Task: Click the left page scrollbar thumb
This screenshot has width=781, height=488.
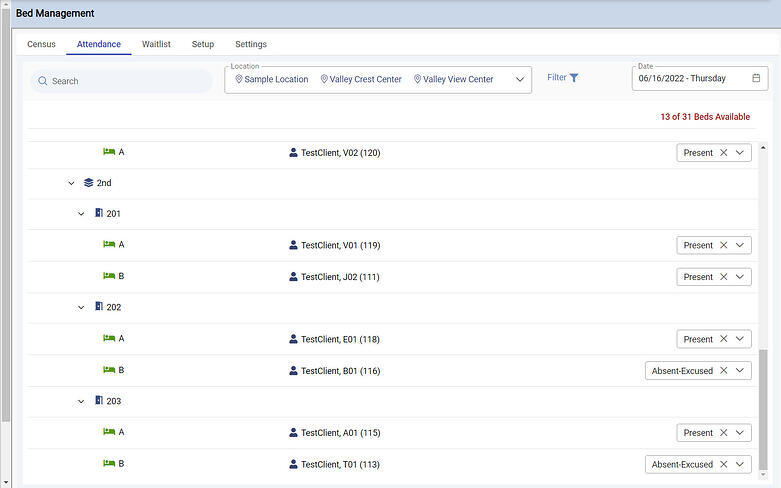Action: [5, 214]
